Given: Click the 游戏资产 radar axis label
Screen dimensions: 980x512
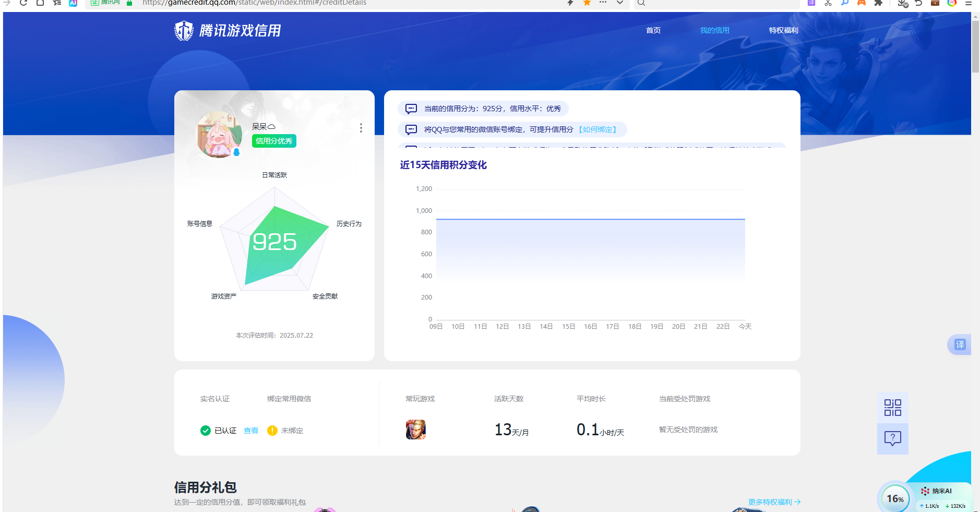Looking at the screenshot, I should tap(224, 296).
